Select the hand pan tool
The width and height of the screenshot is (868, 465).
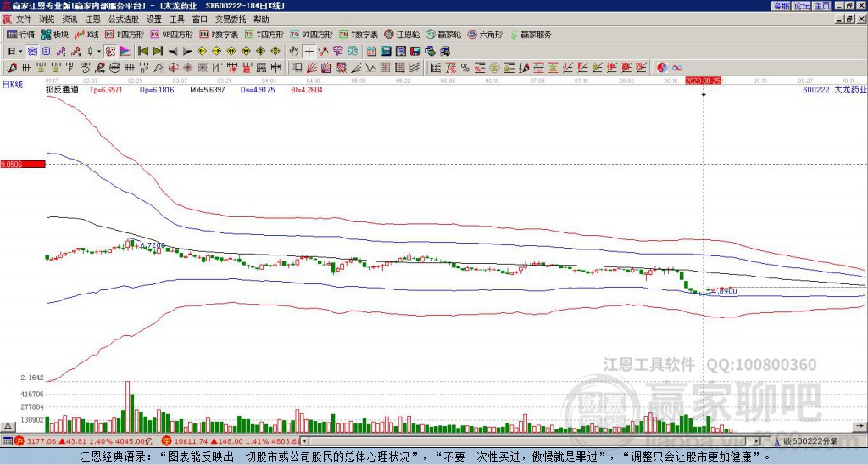pos(294,51)
